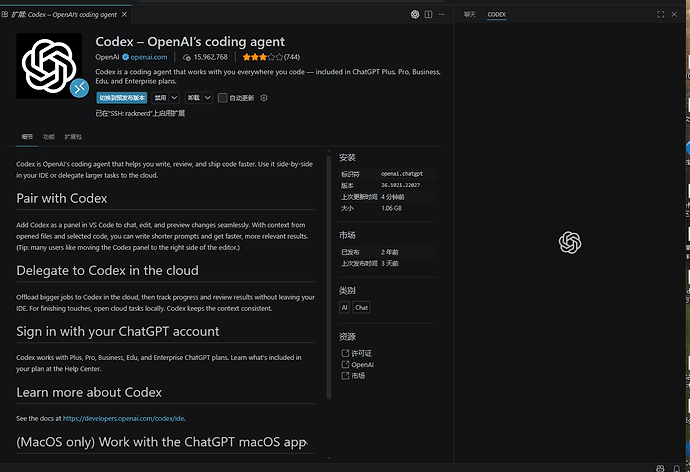Click the install count cloud icon
Screen dimensions: 690x472
point(187,57)
